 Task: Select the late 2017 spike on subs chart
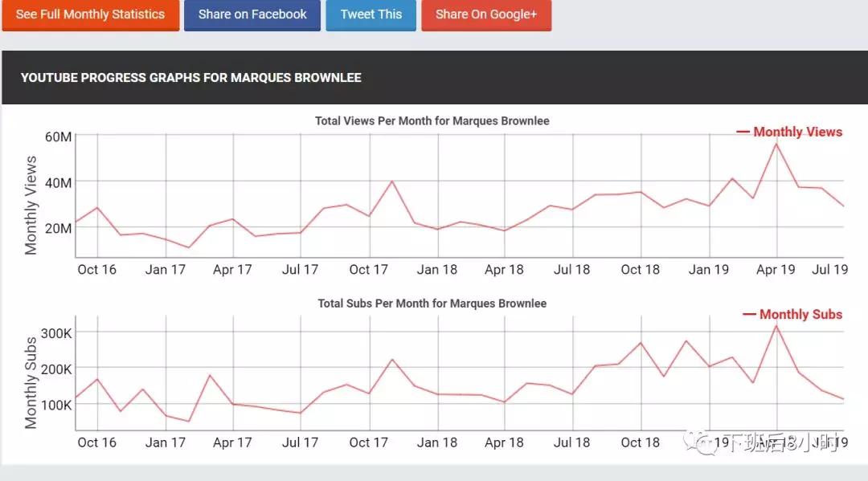[392, 359]
